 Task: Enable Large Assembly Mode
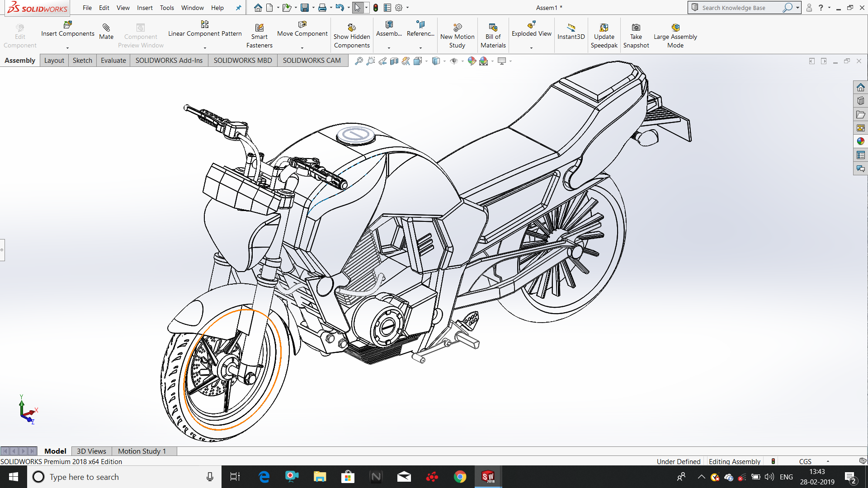(x=675, y=35)
